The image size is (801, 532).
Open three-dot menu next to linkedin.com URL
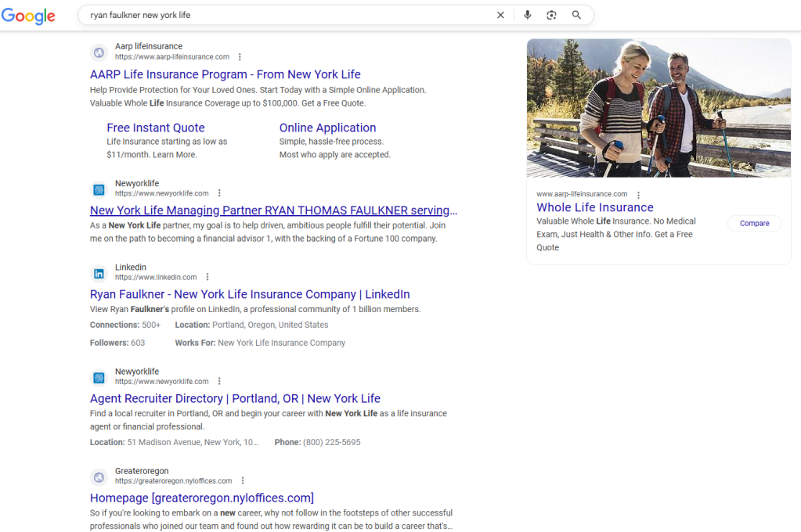click(207, 277)
